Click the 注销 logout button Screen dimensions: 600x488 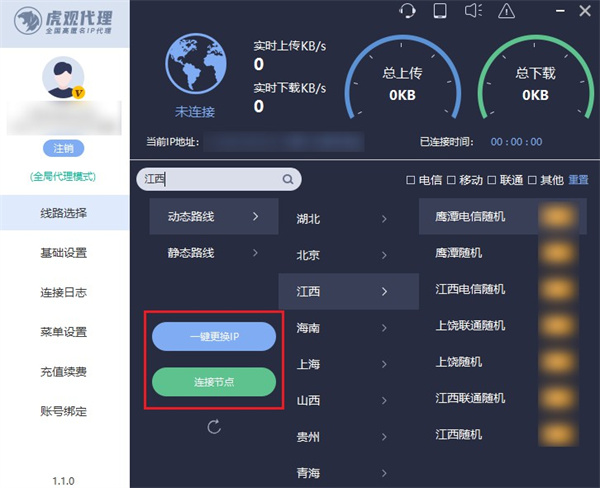[x=64, y=148]
